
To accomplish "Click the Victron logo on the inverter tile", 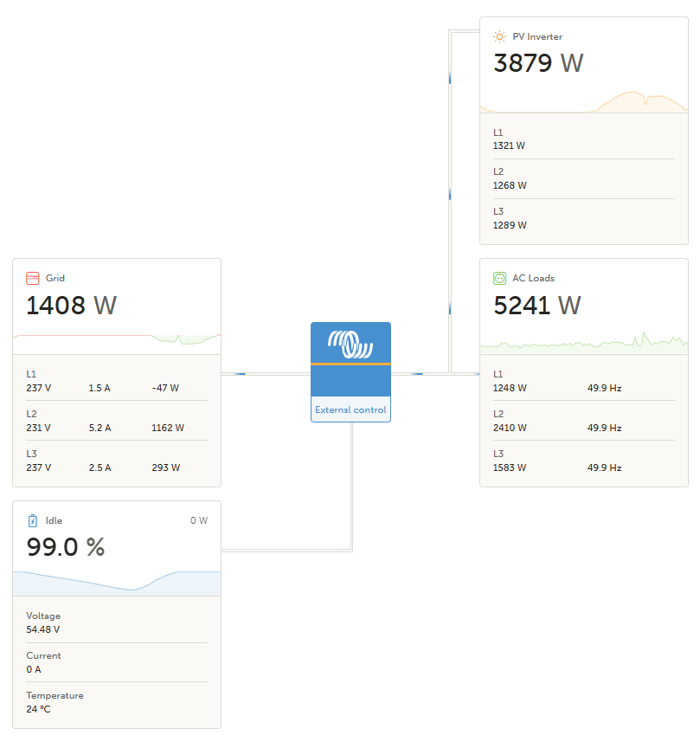I will click(350, 344).
